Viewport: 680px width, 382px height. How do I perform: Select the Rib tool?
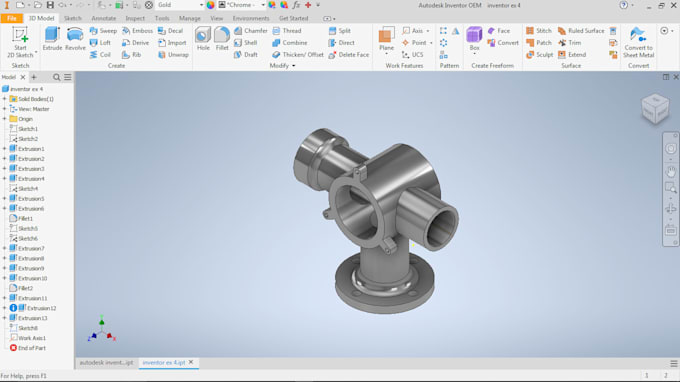[x=131, y=55]
